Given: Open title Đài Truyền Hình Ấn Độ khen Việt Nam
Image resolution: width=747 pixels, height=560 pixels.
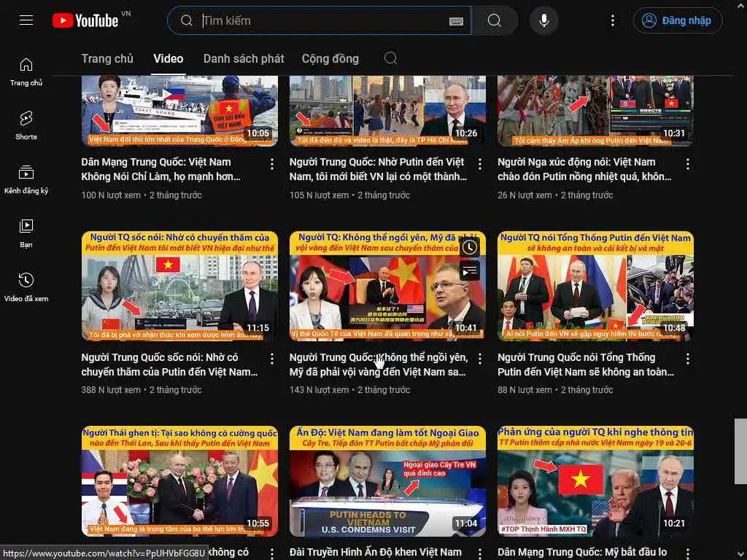Looking at the screenshot, I should click(376, 553).
